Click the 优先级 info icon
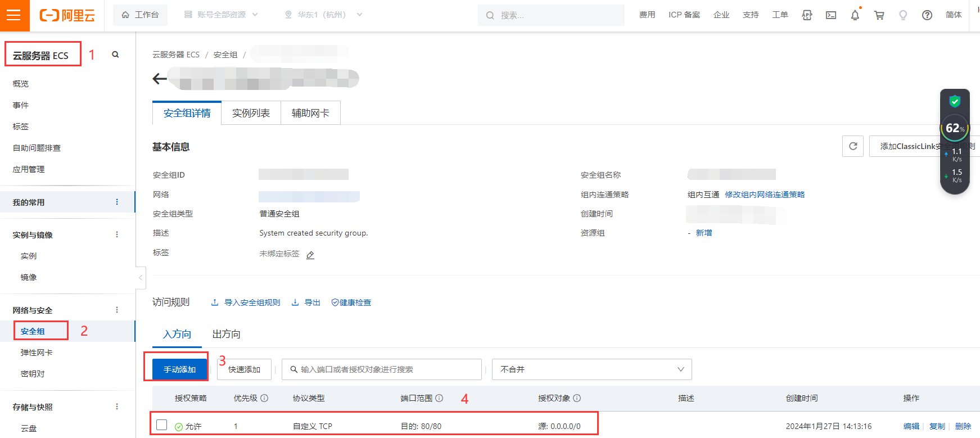The width and height of the screenshot is (980, 438). pos(264,398)
